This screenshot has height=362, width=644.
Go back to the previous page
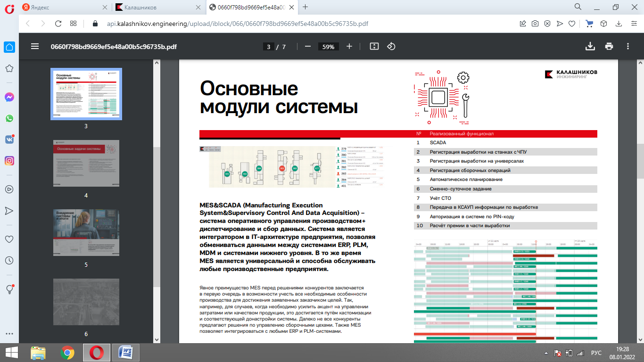[x=27, y=24]
